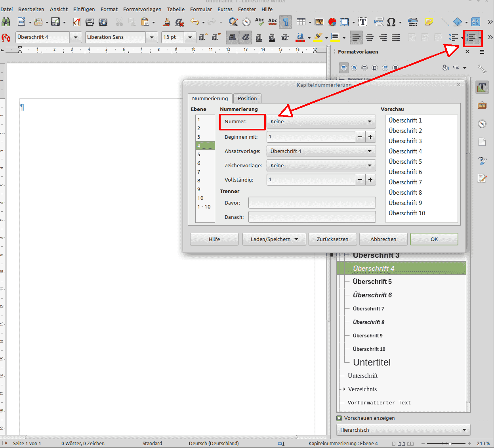494x448 pixels.
Task: Open Liberation Sans font name dropdown
Action: [151, 37]
